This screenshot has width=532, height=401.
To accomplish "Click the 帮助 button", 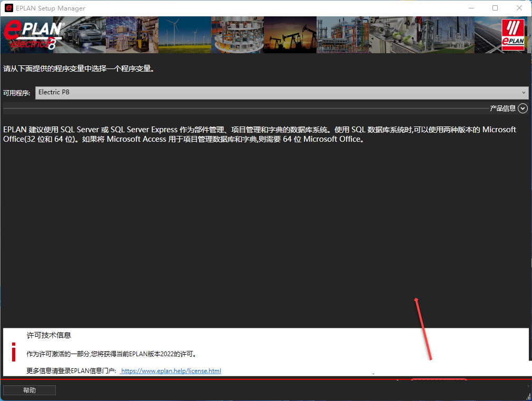I will coord(29,390).
